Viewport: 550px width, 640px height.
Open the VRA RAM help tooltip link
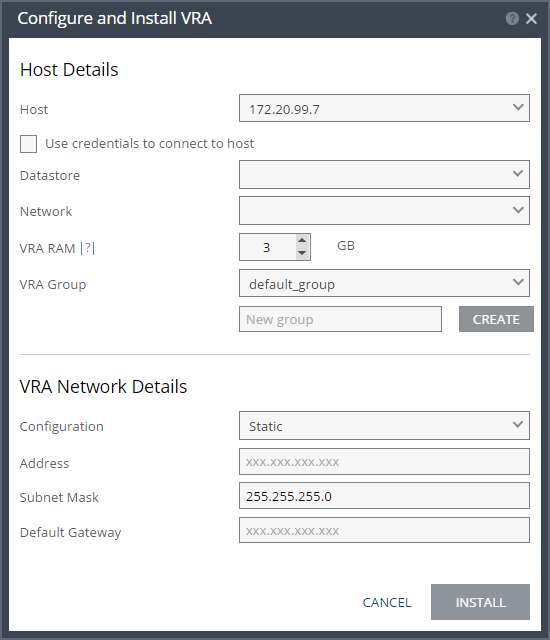(x=88, y=248)
